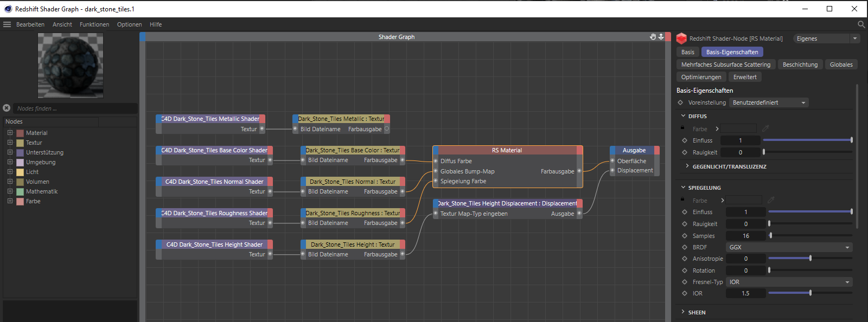Switch to Mehrfaches Subsurface Scattering tab

click(726, 65)
